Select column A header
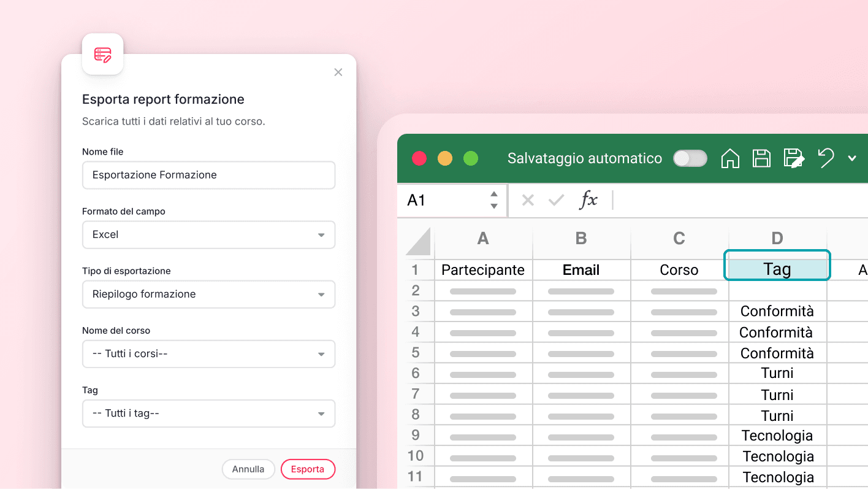Viewport: 868px width, 489px height. tap(483, 239)
